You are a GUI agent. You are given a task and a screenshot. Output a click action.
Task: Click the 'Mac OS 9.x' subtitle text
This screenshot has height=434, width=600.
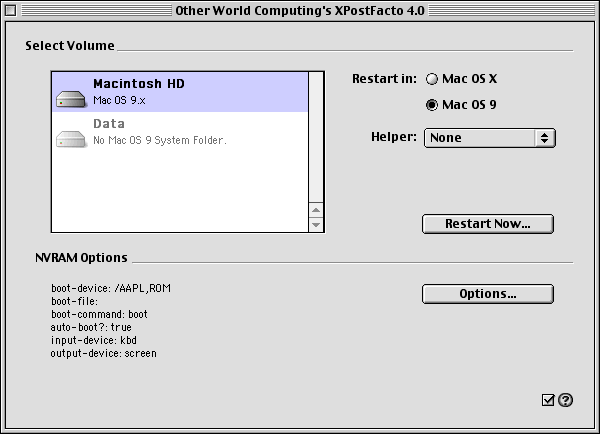click(x=119, y=100)
